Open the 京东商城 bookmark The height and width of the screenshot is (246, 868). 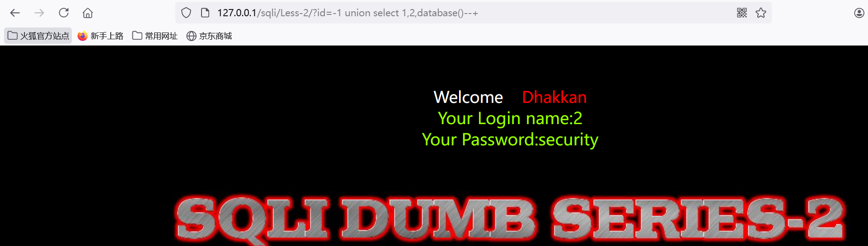pos(209,36)
